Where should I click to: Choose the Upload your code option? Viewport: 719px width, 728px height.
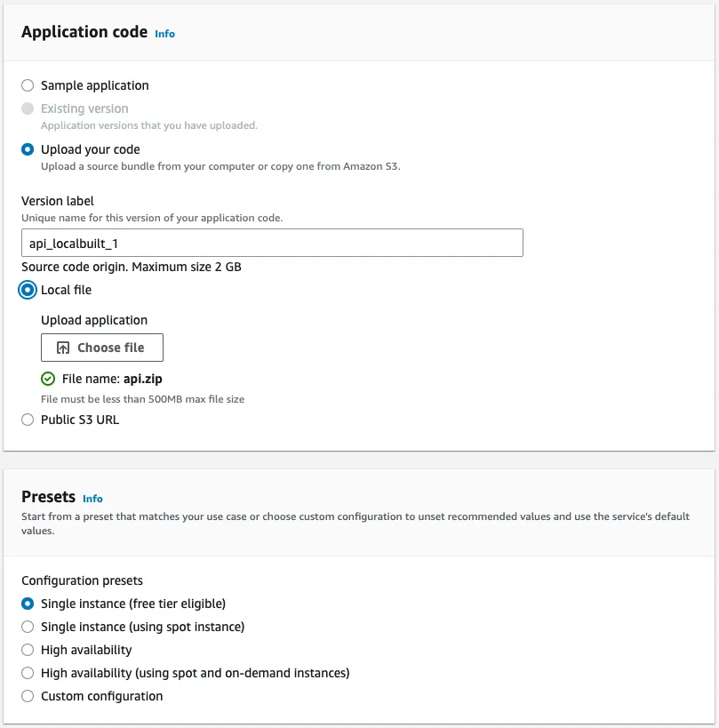(x=28, y=149)
